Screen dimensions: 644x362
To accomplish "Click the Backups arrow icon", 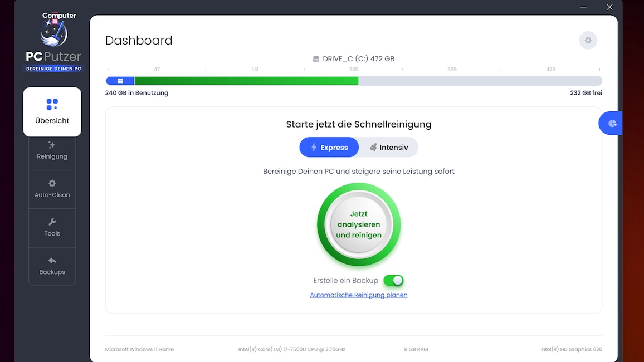I will coord(52,261).
